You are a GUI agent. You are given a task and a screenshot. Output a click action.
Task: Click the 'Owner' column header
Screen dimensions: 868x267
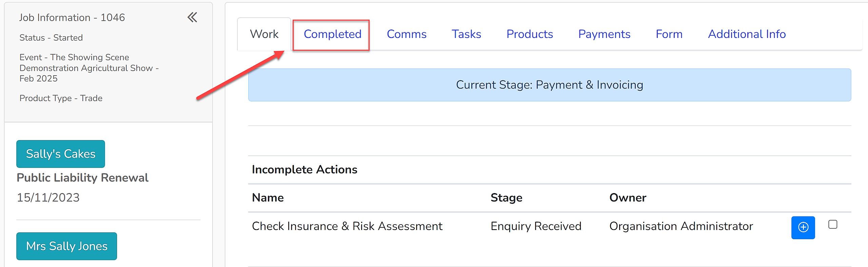pyautogui.click(x=628, y=197)
